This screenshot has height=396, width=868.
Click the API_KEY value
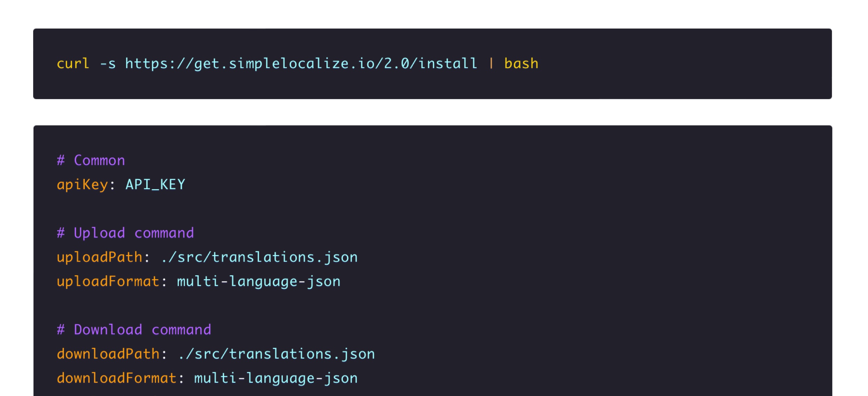pyautogui.click(x=155, y=185)
